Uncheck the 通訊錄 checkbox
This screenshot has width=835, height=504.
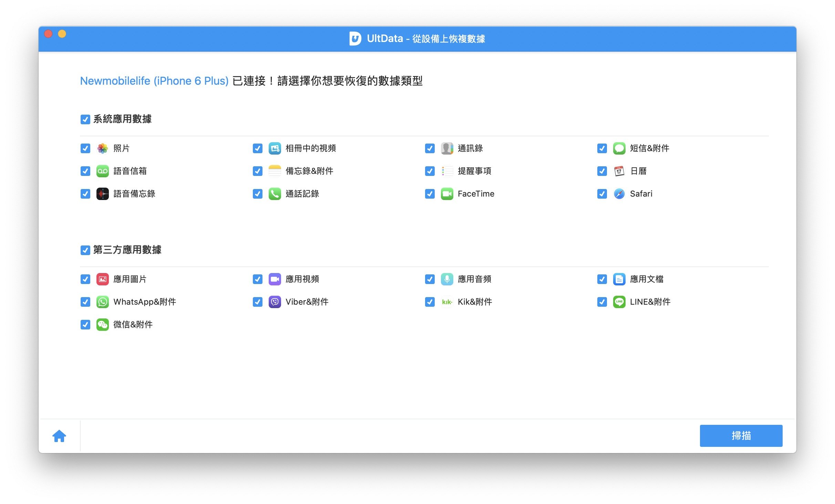(x=430, y=148)
